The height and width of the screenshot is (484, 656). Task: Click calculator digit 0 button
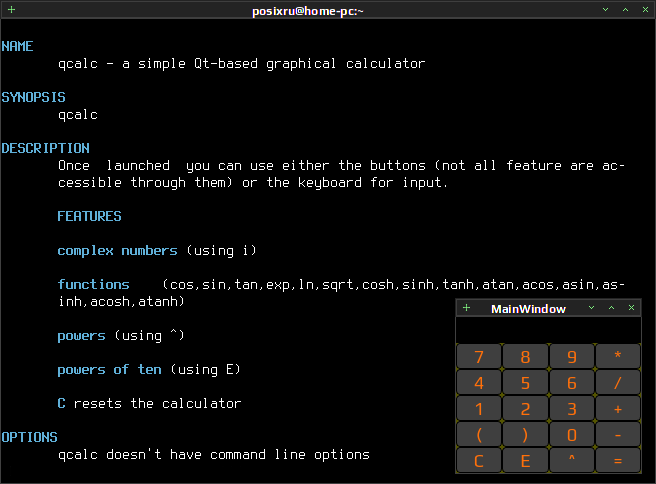click(x=572, y=435)
